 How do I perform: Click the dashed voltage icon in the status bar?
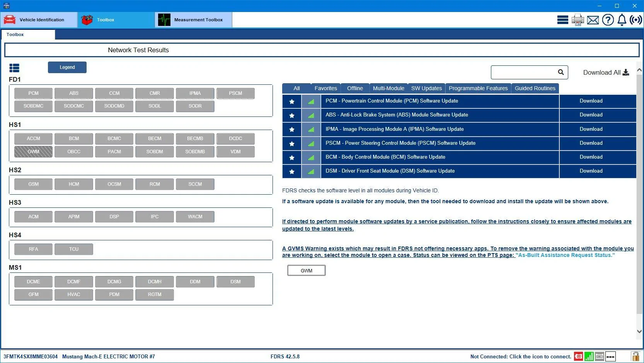point(610,356)
